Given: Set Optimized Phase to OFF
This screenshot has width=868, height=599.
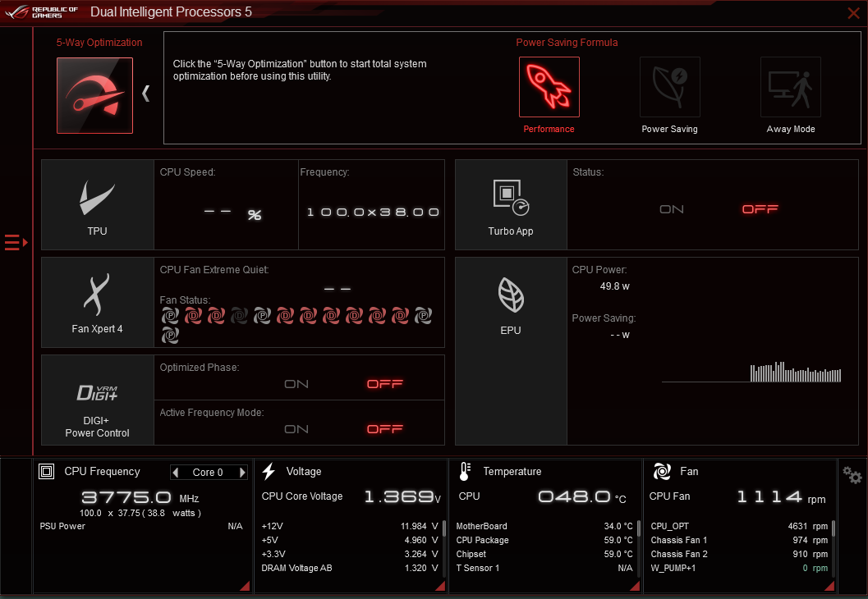Looking at the screenshot, I should click(385, 384).
